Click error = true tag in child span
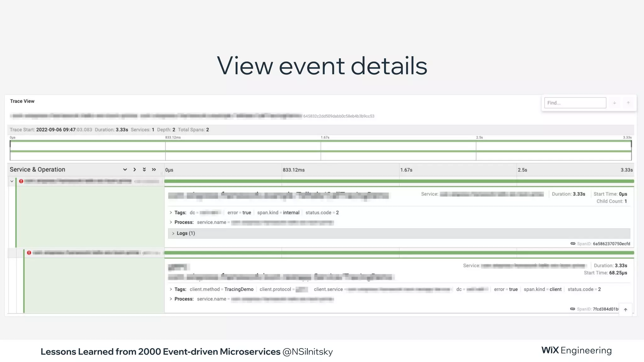 506,289
